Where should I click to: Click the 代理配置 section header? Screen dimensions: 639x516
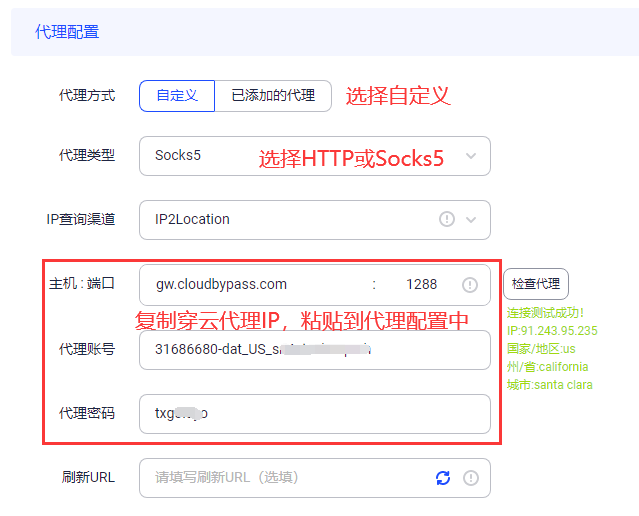pos(67,32)
